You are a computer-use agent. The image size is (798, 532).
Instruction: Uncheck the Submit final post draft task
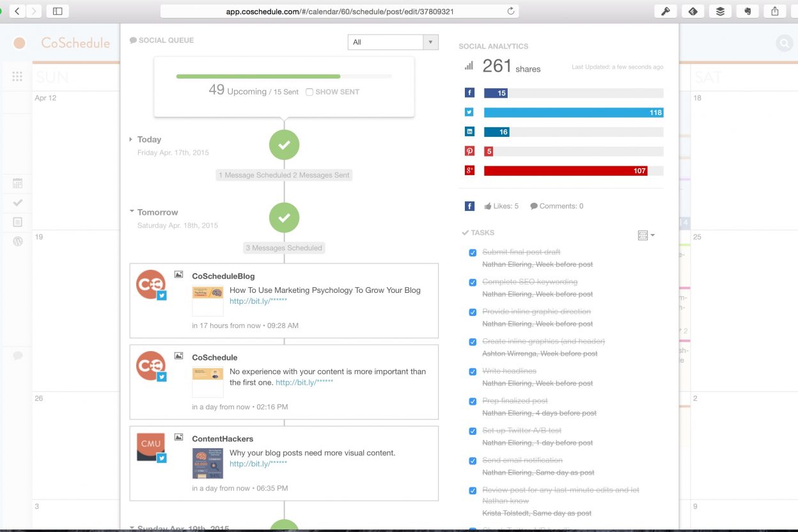[473, 253]
